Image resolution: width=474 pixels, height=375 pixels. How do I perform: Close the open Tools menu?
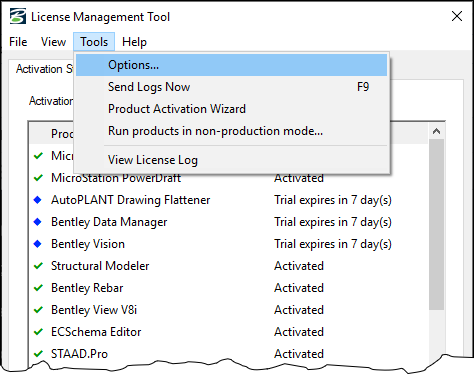point(94,42)
